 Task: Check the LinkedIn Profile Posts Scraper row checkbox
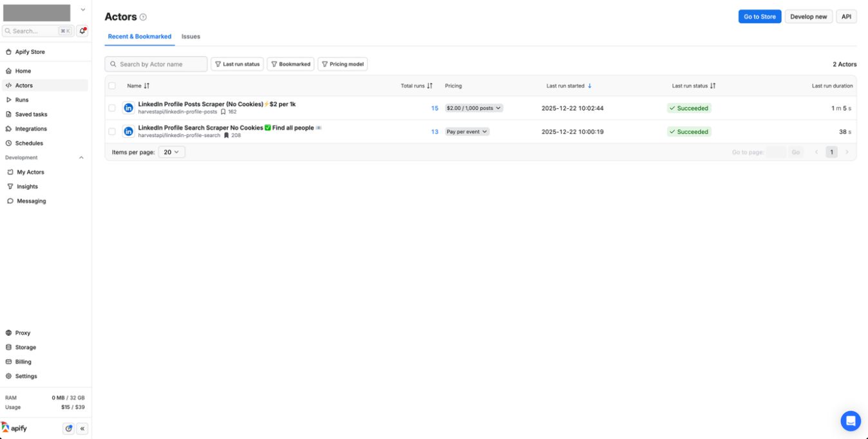coord(113,107)
